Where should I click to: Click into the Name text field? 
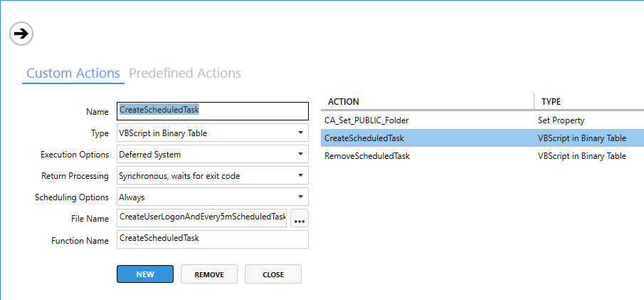(212, 111)
